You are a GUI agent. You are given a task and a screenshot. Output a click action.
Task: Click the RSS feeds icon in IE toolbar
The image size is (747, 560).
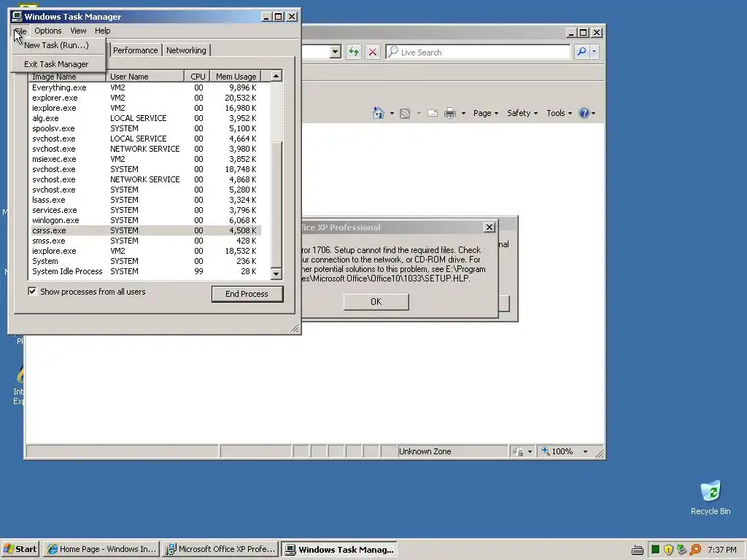pyautogui.click(x=404, y=113)
